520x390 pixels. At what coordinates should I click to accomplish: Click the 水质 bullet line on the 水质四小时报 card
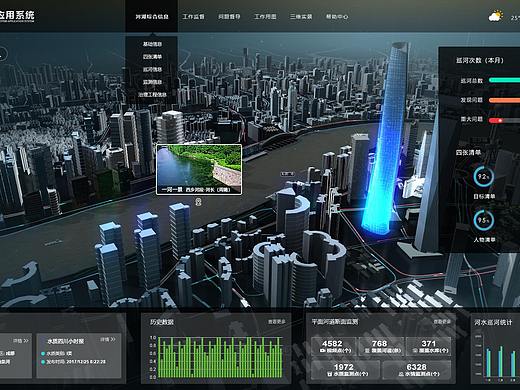(57, 353)
